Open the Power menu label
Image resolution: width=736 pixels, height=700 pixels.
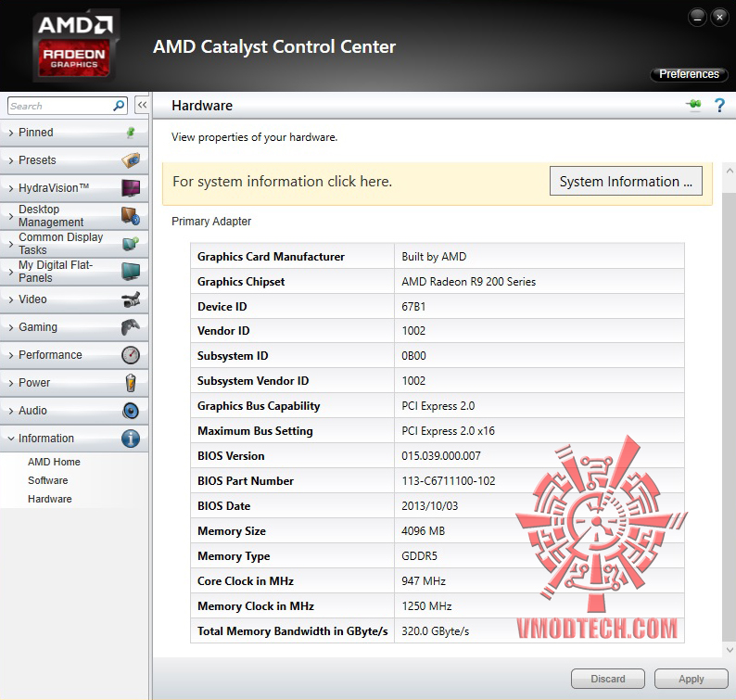34,383
